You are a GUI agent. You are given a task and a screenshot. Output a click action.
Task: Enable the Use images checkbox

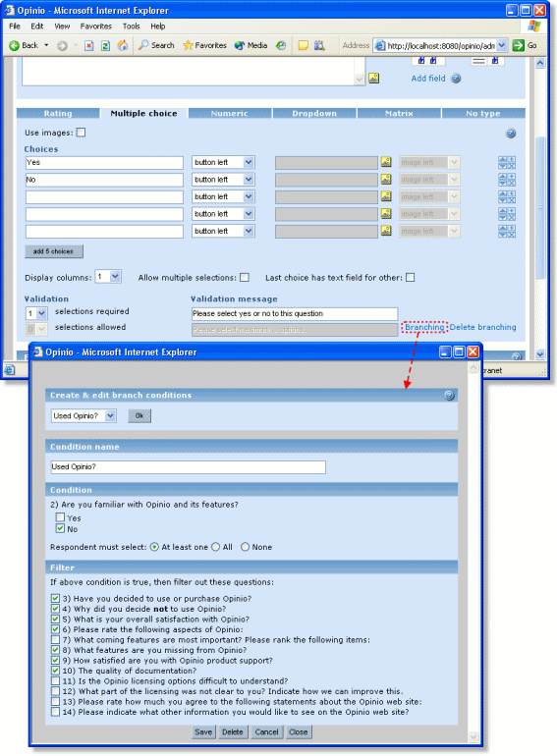(x=81, y=133)
